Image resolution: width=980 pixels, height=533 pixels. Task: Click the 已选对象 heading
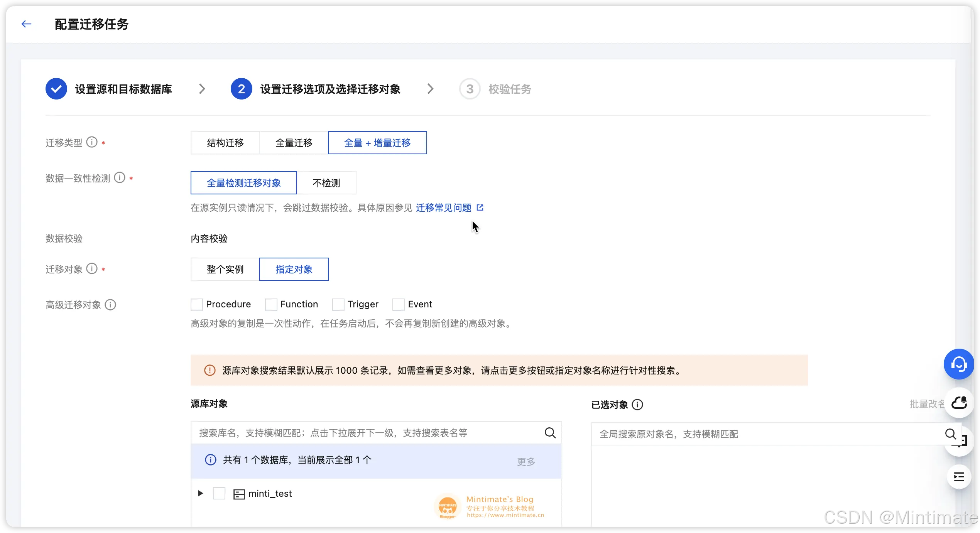click(610, 405)
